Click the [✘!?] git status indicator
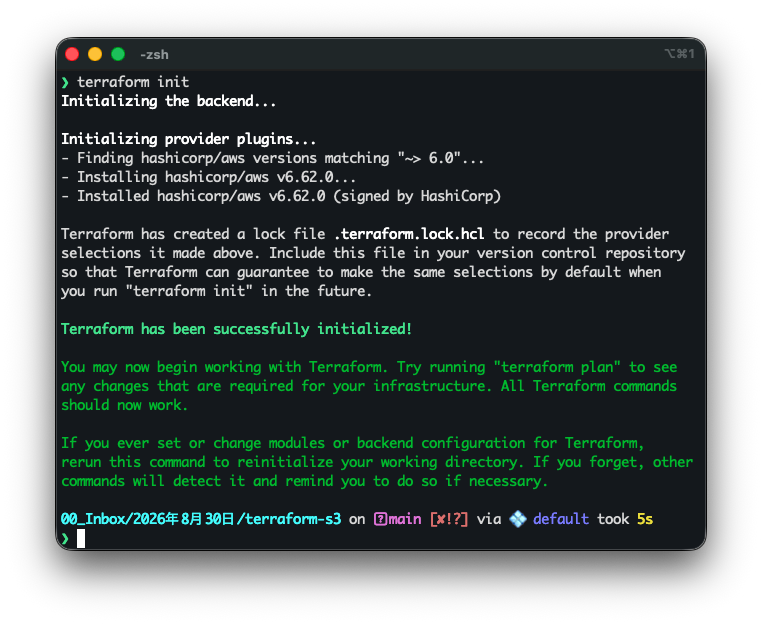The width and height of the screenshot is (762, 624). pyautogui.click(x=449, y=519)
